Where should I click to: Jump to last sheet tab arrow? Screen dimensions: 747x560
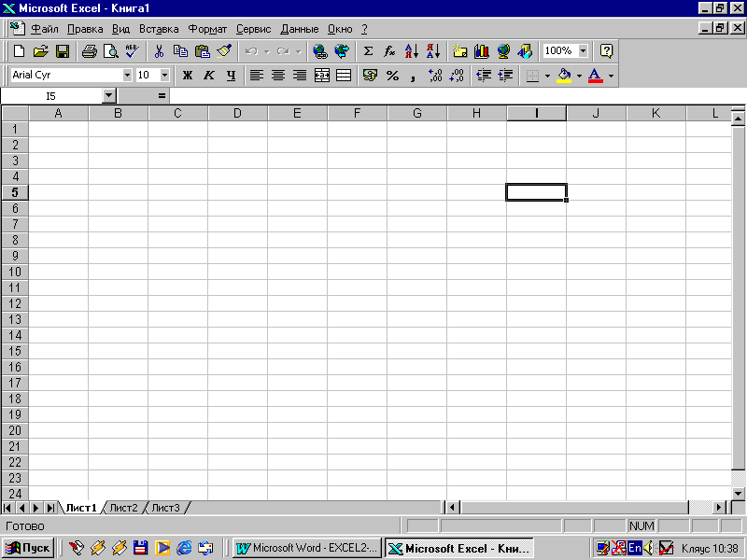[x=50, y=508]
